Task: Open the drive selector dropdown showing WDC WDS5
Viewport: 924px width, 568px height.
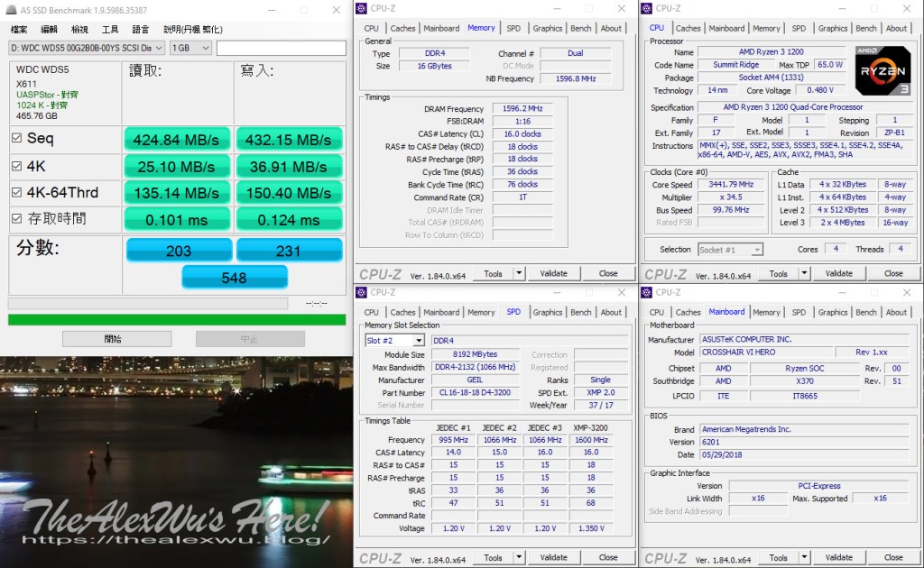Action: pyautogui.click(x=87, y=48)
